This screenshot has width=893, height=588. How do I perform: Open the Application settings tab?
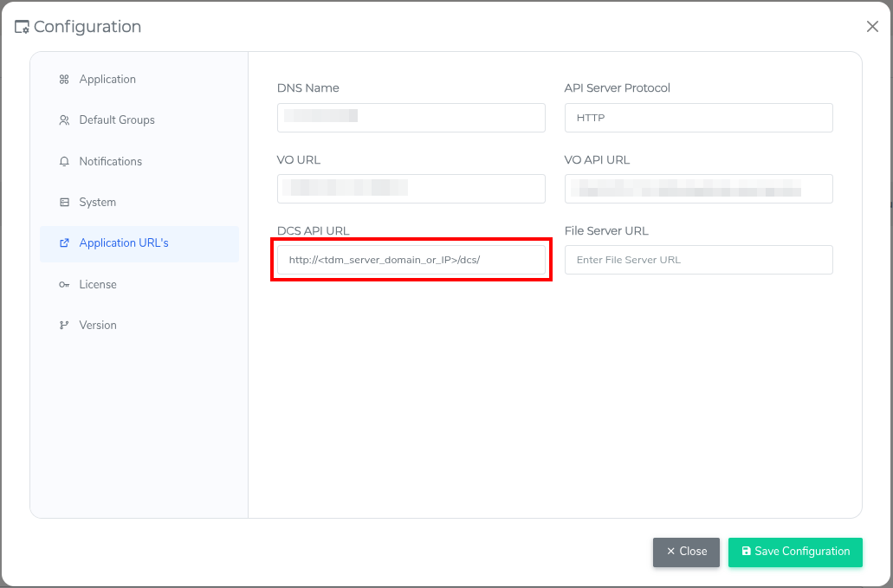[x=139, y=79]
